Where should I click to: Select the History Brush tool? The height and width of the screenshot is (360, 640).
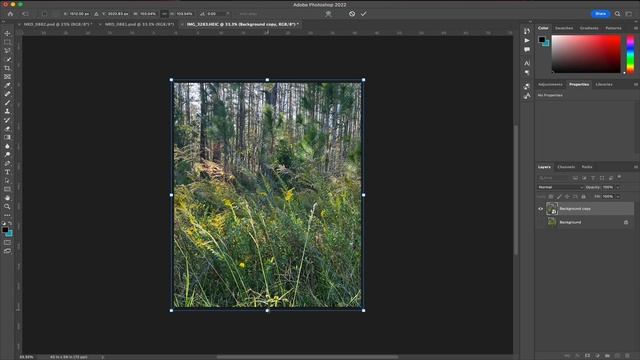7,120
